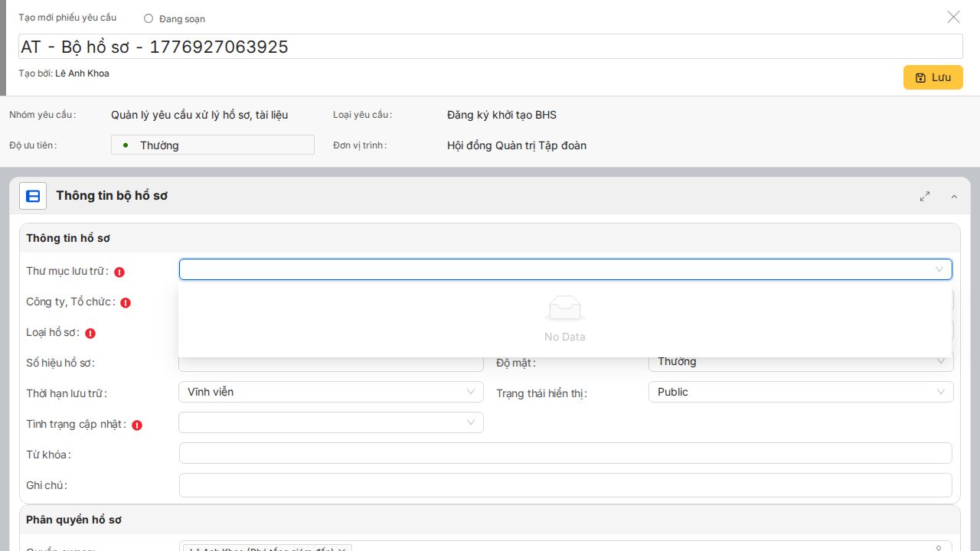
Task: Click required warning icon beside Thư mục lưu trữ
Action: point(119,272)
